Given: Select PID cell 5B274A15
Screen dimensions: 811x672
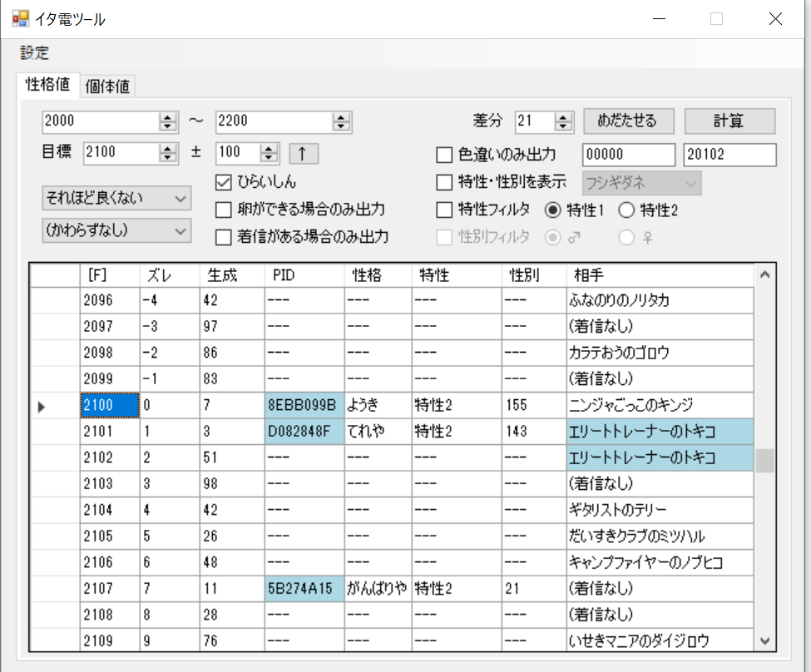Looking at the screenshot, I should click(x=304, y=589).
